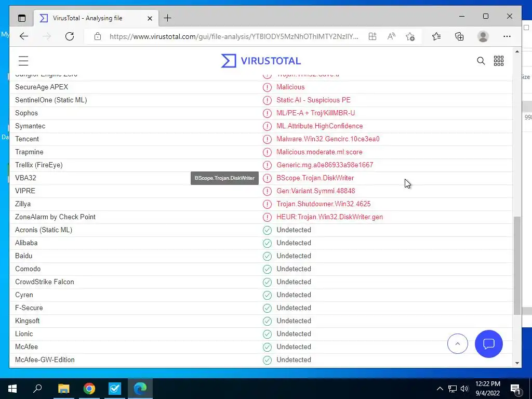Click the address bar URL

(x=233, y=36)
